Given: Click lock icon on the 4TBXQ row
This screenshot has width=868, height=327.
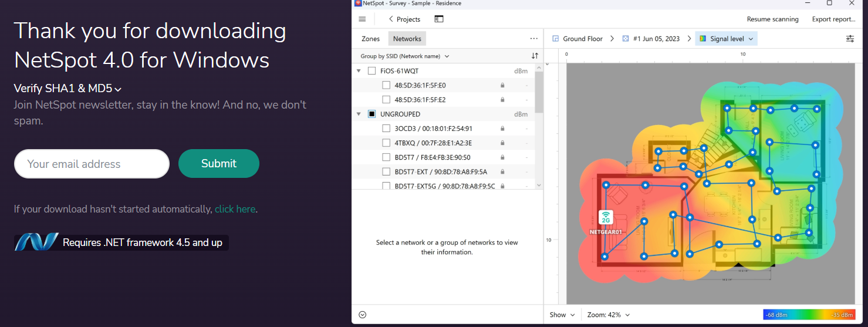Looking at the screenshot, I should point(502,143).
